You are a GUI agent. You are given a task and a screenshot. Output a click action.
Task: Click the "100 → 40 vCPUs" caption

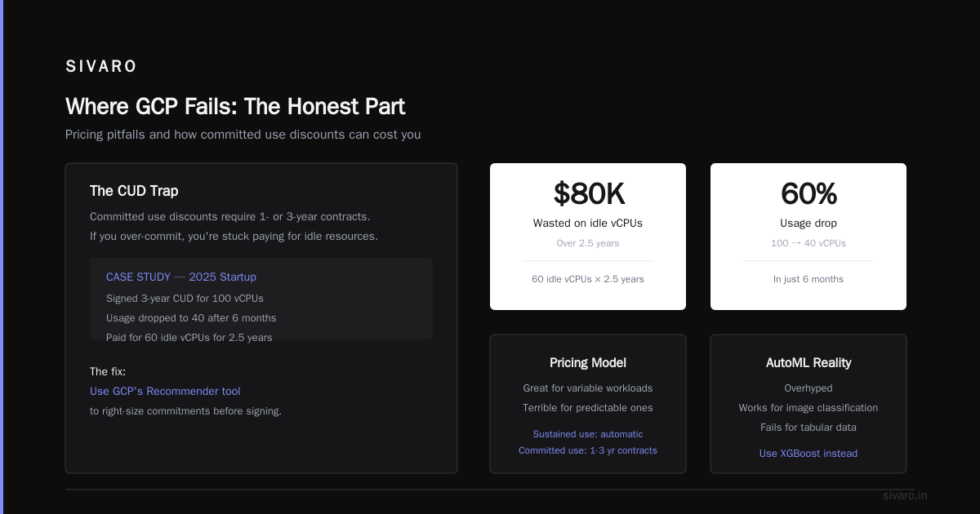[808, 243]
